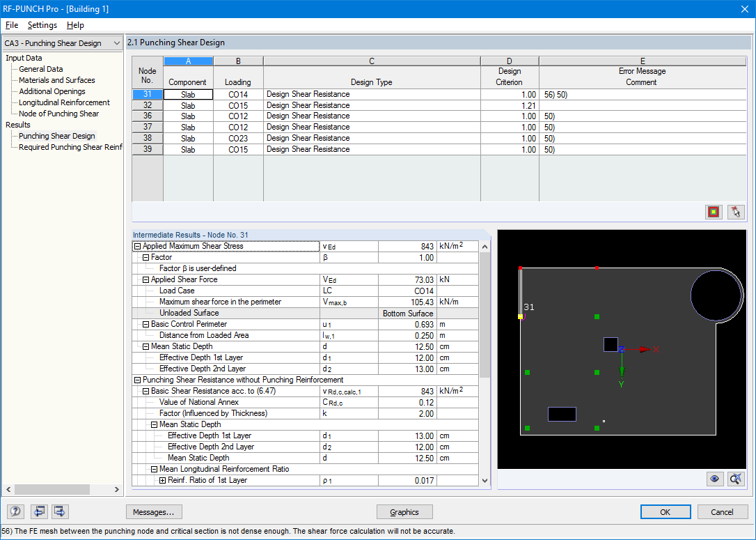The height and width of the screenshot is (540, 756).
Task: Open the case selection dropdown showing CA3
Action: 117,43
